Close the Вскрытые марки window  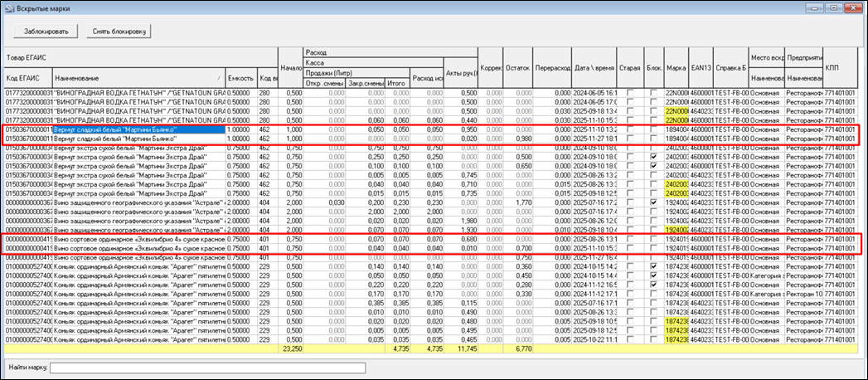pos(852,7)
